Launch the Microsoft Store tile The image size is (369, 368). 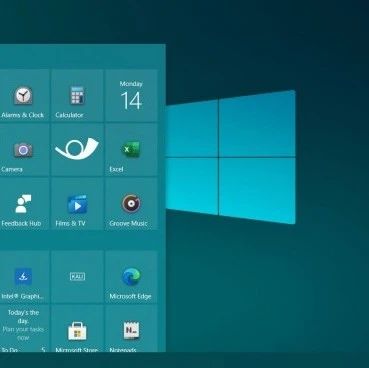77,328
